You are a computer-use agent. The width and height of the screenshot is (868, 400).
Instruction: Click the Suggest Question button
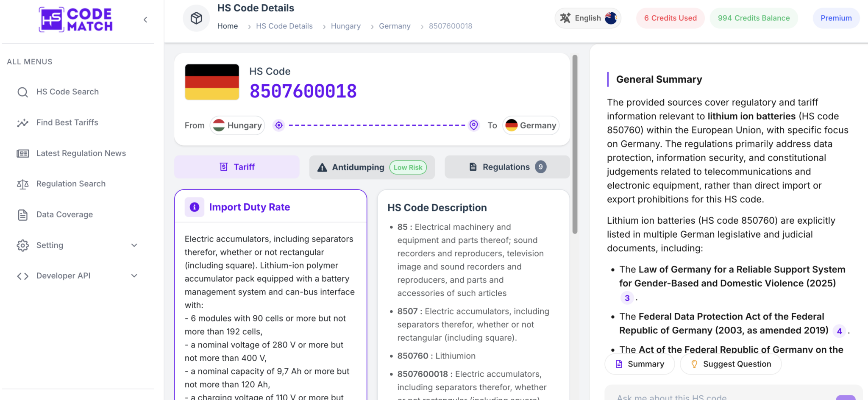point(731,364)
